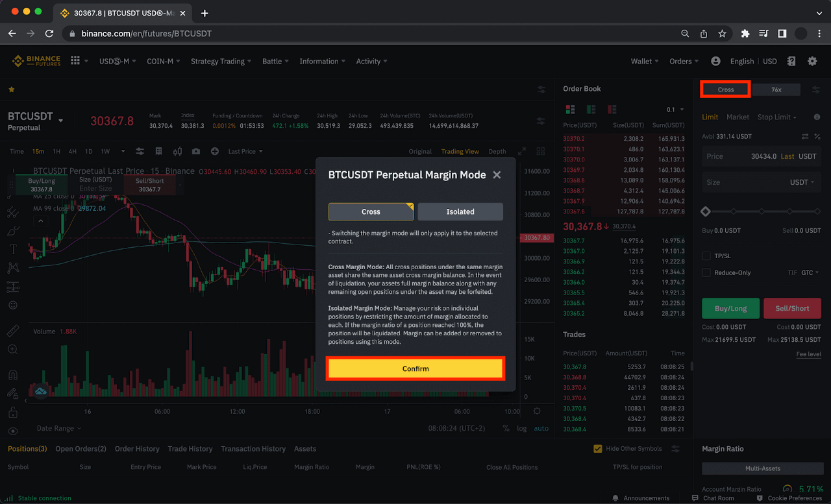This screenshot has height=504, width=831.
Task: Click the Multi-Assets mode button
Action: pyautogui.click(x=762, y=468)
